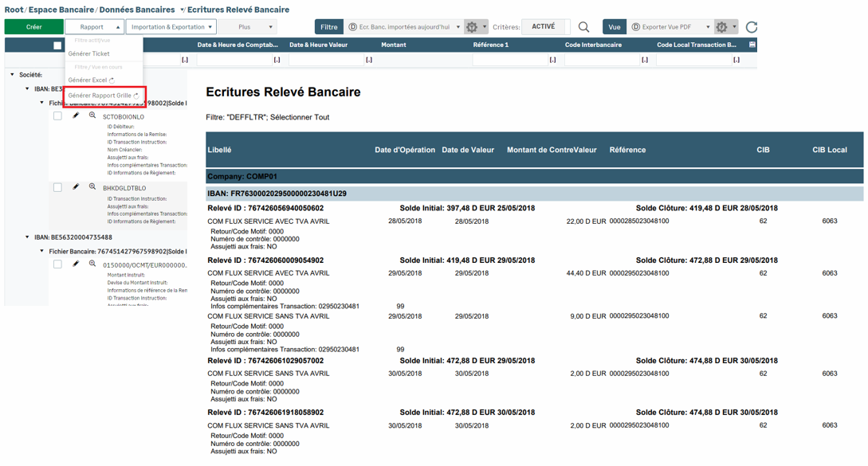Check the select-all checkbox in grid header
This screenshot has height=466, width=868.
coord(57,45)
